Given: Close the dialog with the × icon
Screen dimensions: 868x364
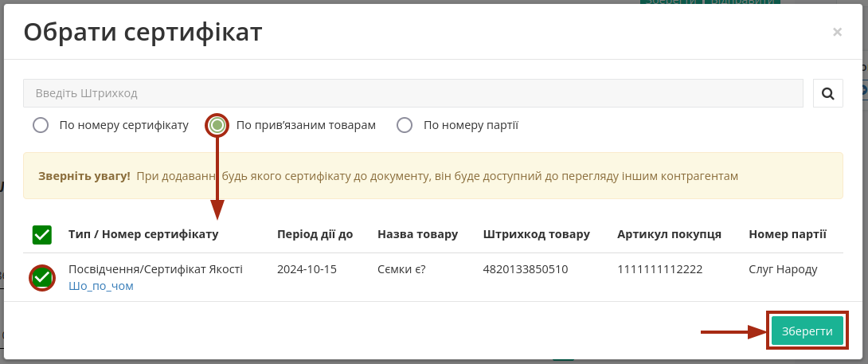Looking at the screenshot, I should [837, 32].
